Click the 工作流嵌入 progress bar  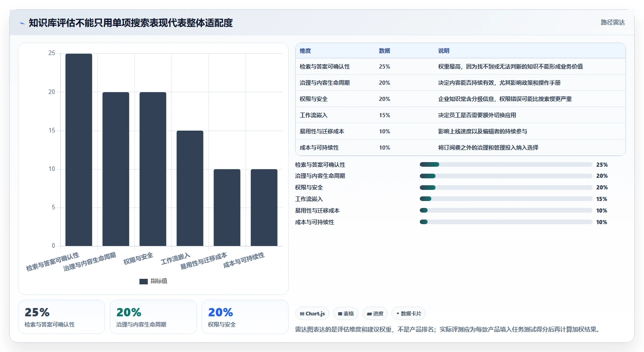[506, 199]
